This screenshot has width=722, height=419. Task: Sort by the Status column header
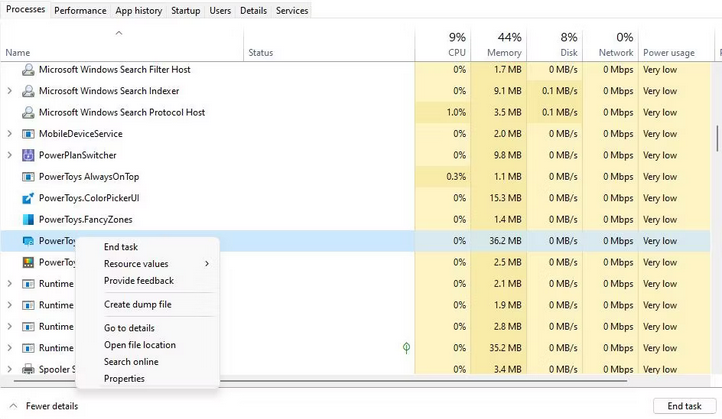pos(329,45)
